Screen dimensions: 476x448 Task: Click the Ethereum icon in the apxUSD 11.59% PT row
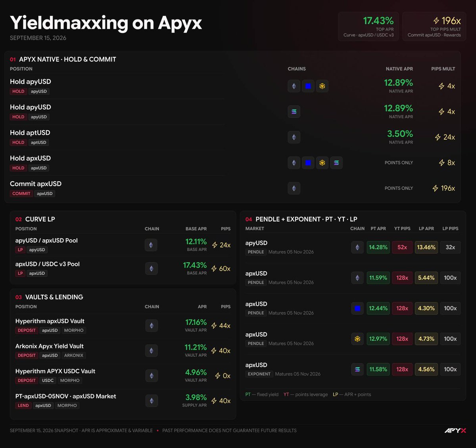click(357, 278)
